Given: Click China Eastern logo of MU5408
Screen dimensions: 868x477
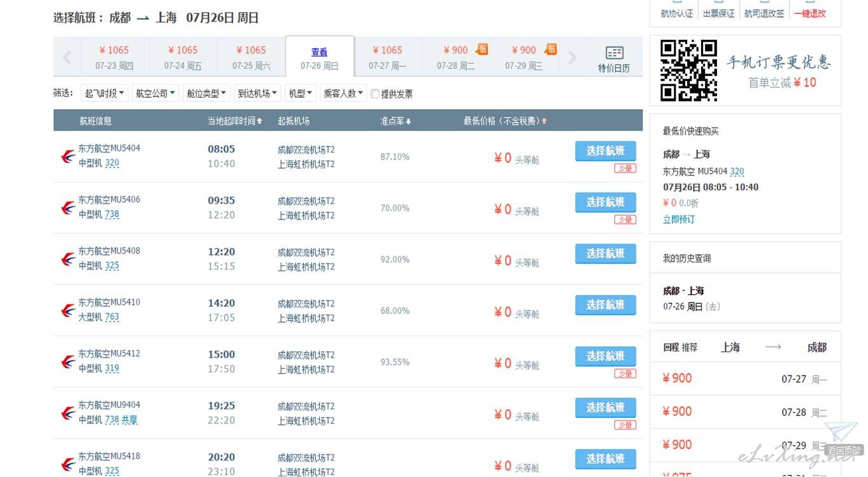Looking at the screenshot, I should (x=68, y=259).
